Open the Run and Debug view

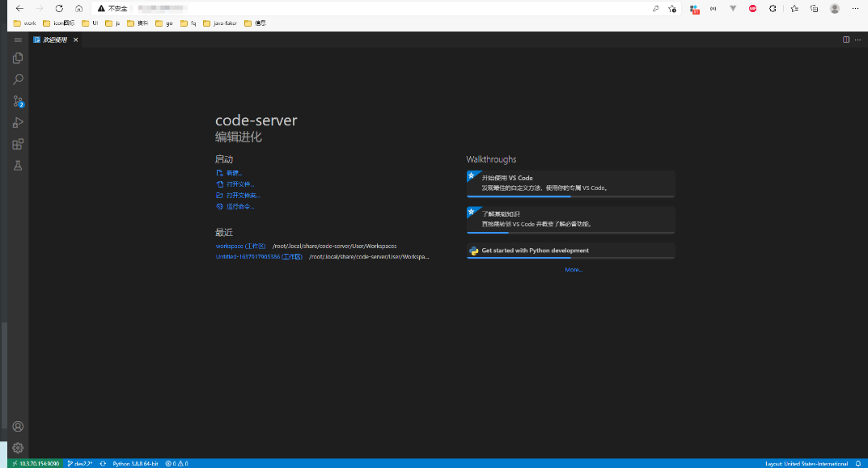coord(18,123)
